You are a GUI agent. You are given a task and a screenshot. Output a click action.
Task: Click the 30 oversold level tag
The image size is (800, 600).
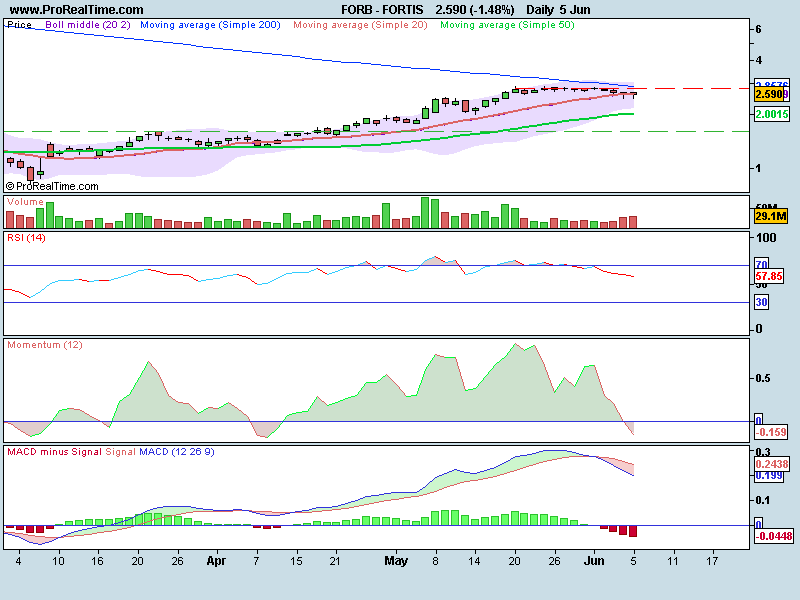[762, 302]
